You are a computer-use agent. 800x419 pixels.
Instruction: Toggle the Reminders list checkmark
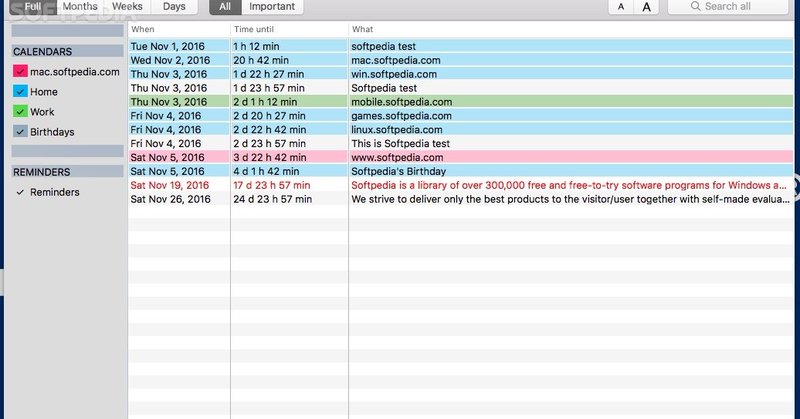pos(20,192)
